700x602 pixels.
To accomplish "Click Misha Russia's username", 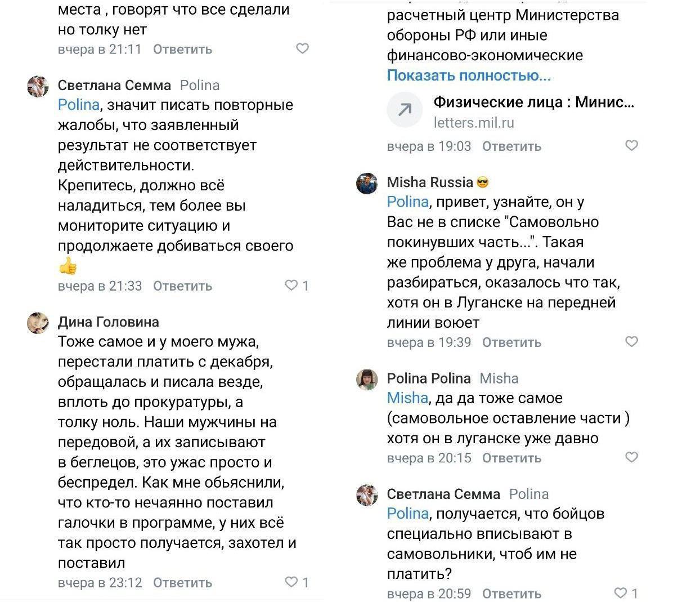I will tap(430, 182).
